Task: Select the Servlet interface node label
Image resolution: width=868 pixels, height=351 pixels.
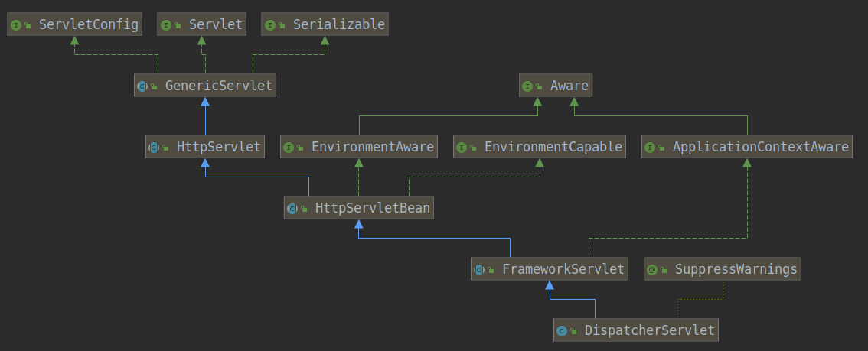Action: [215, 24]
